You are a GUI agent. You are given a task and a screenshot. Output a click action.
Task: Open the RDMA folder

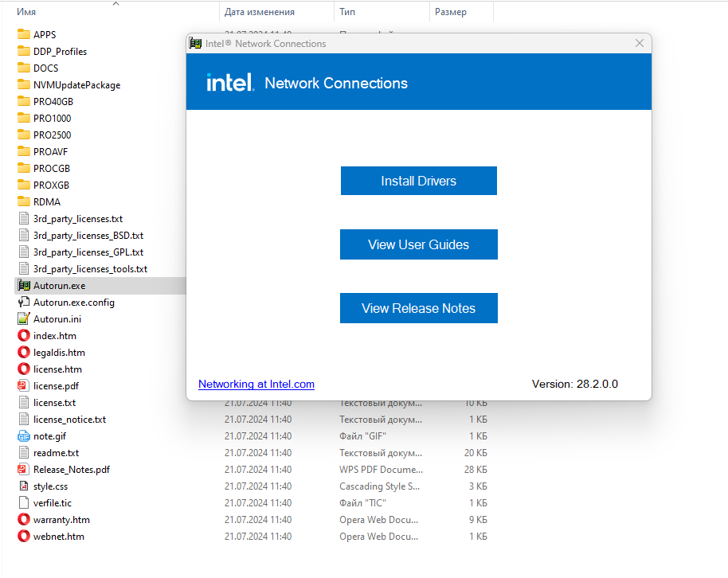23,201
